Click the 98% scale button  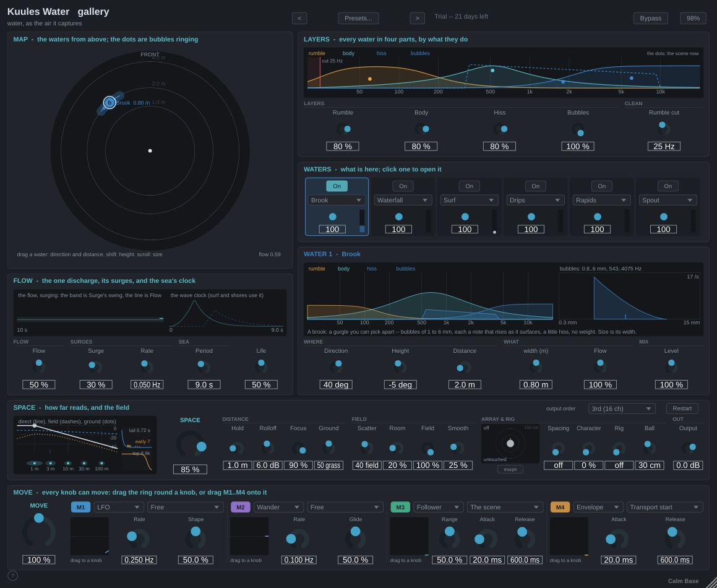693,19
